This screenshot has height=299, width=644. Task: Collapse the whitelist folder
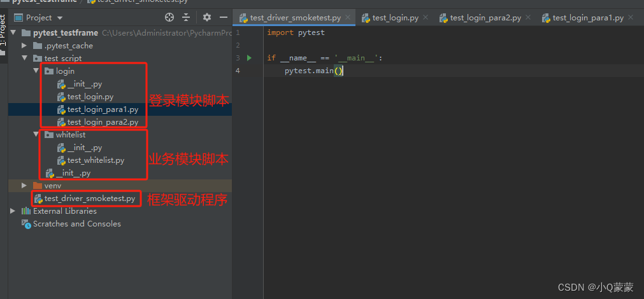click(x=36, y=134)
